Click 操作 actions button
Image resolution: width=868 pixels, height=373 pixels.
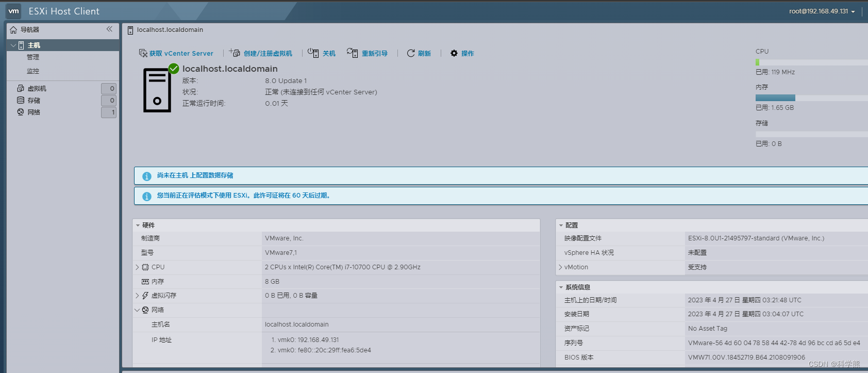[x=462, y=53]
